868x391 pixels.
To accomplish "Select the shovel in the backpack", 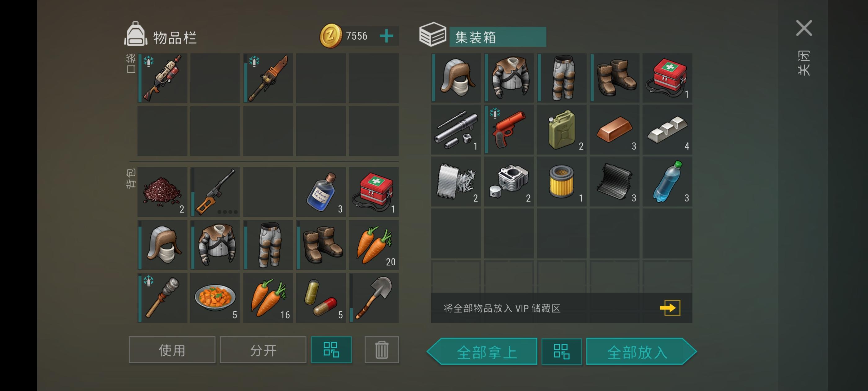I will tap(374, 298).
